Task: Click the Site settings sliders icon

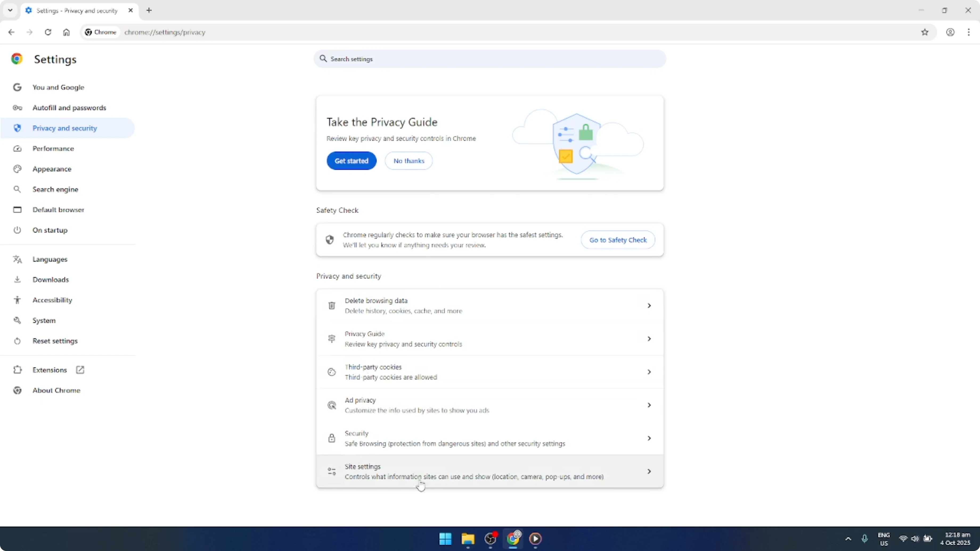Action: 331,471
